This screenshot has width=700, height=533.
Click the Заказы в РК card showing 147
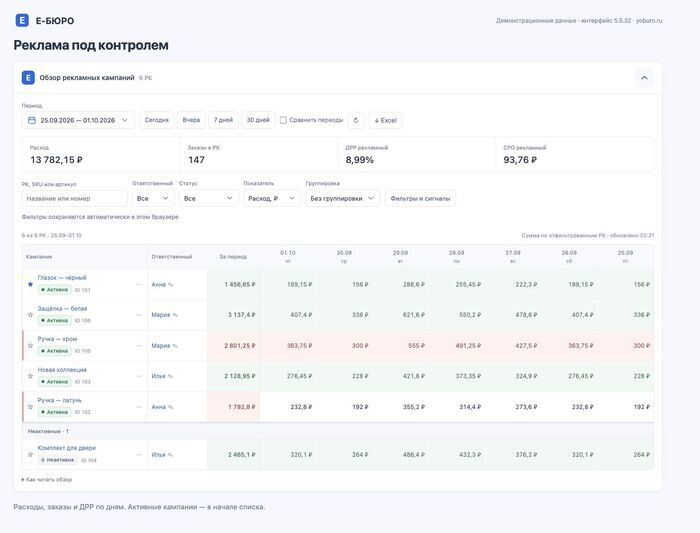[259, 154]
